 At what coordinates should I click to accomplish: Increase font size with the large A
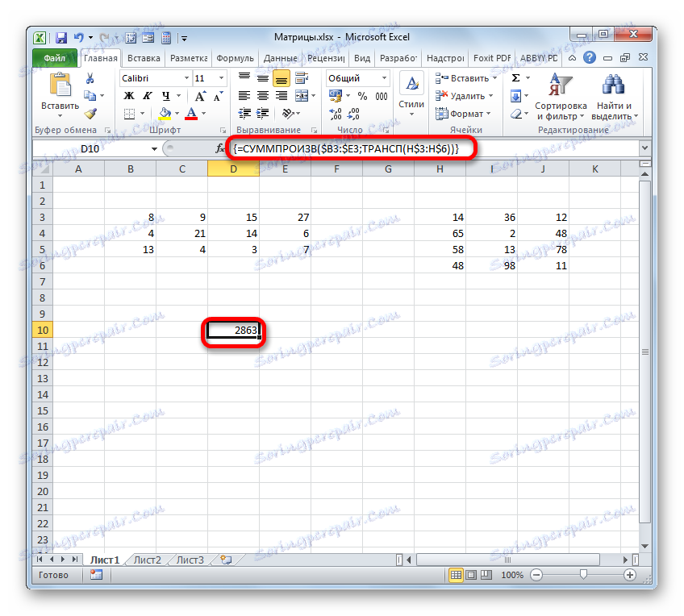tap(200, 96)
